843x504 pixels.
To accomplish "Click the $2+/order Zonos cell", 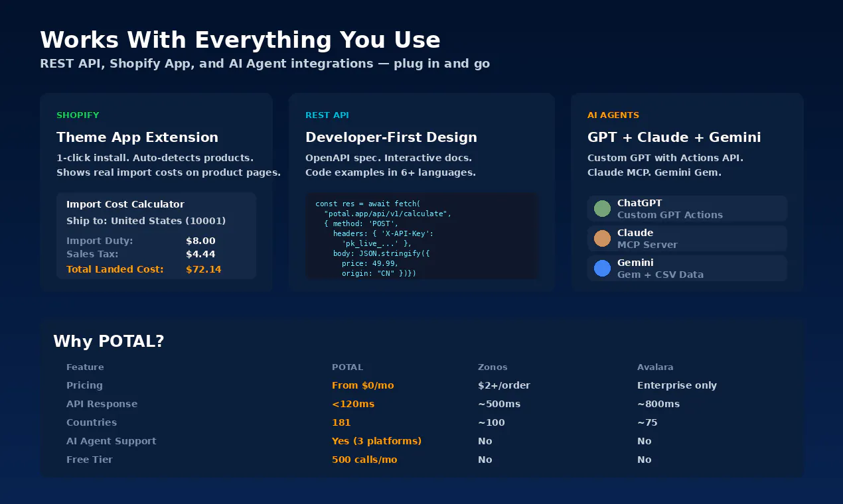I will click(x=504, y=385).
